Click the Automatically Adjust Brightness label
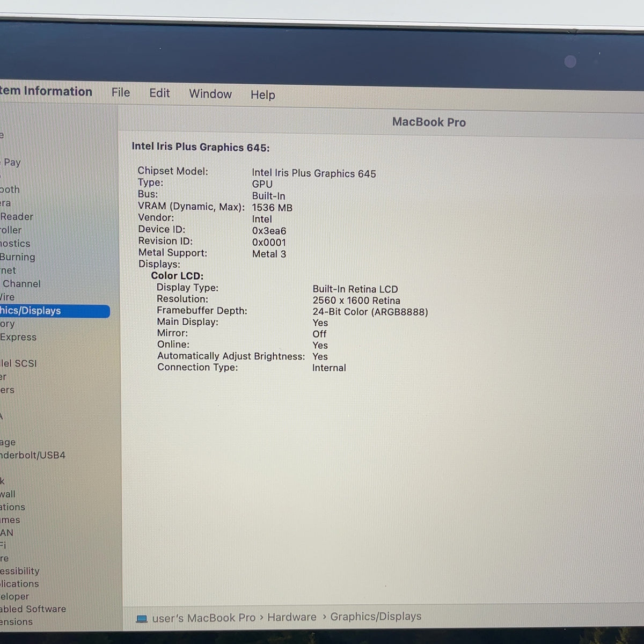Viewport: 644px width, 644px height. point(231,356)
